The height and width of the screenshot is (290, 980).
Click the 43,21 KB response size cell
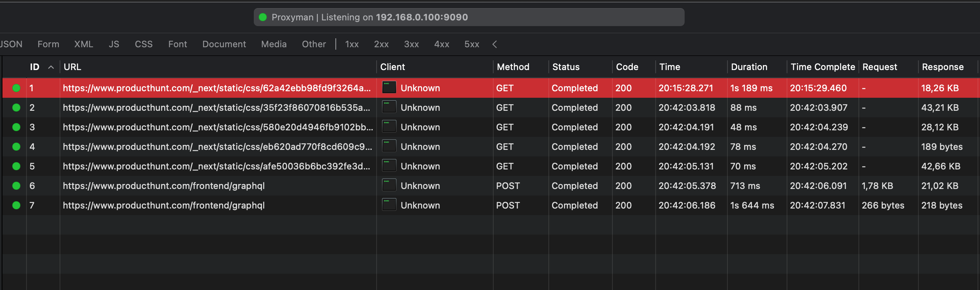[x=940, y=108]
